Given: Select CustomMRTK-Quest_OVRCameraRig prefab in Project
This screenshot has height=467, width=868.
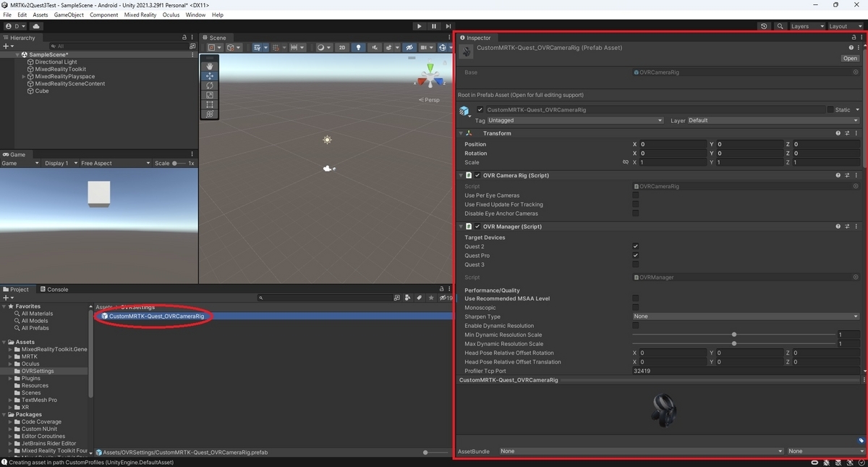Looking at the screenshot, I should coord(156,316).
